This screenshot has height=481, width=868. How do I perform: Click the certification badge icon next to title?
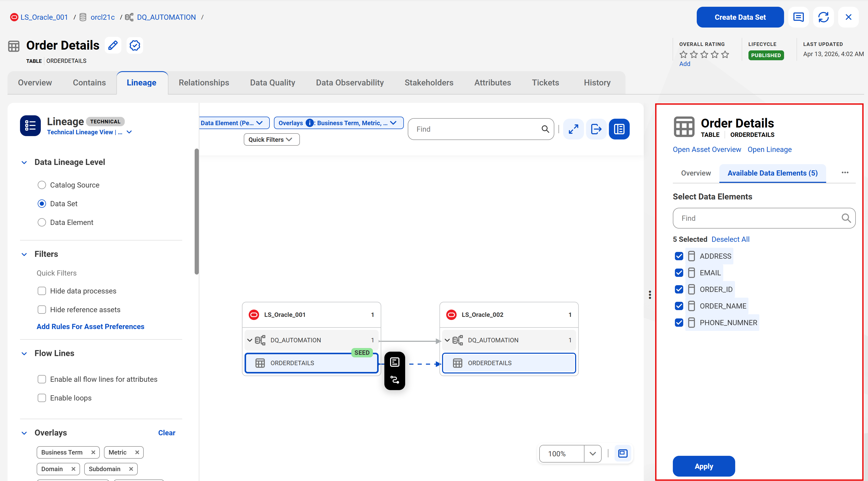[x=135, y=45]
